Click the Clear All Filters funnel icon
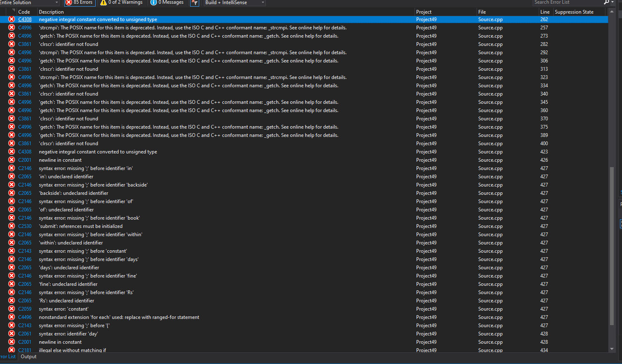 (194, 3)
